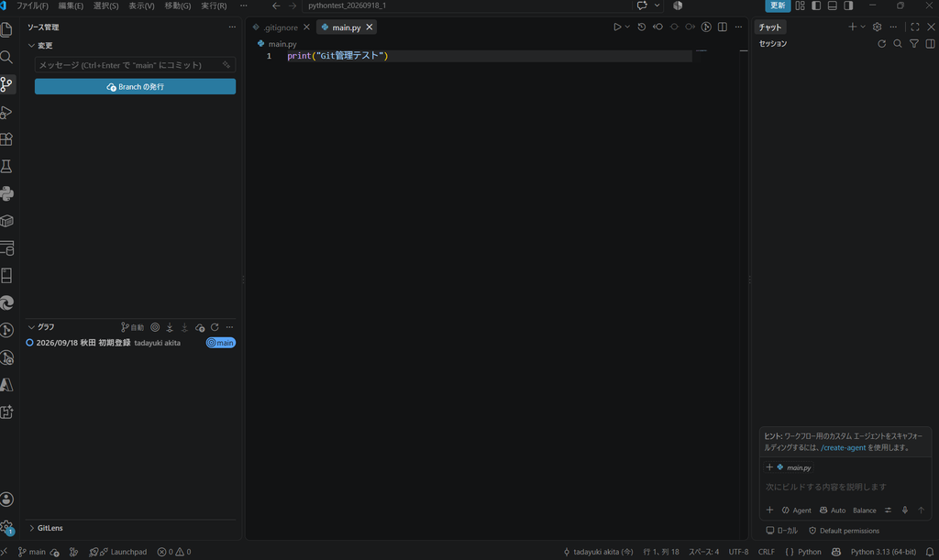Refresh the chat sessions list

click(881, 44)
